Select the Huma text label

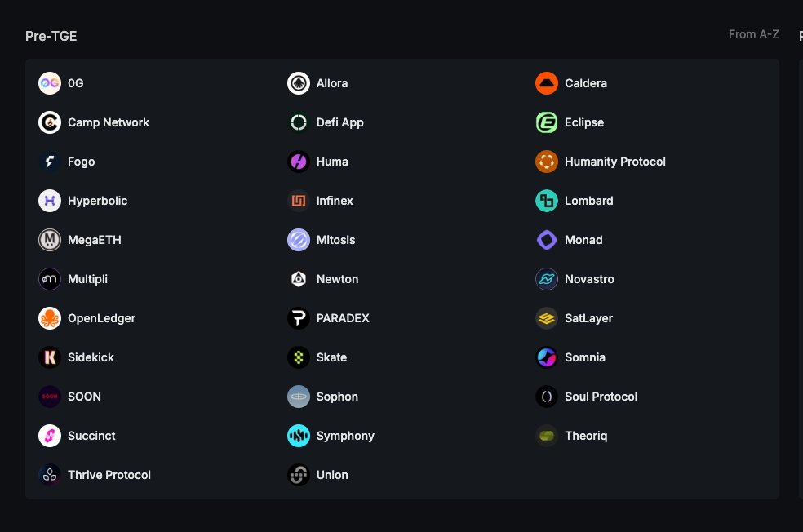[332, 162]
